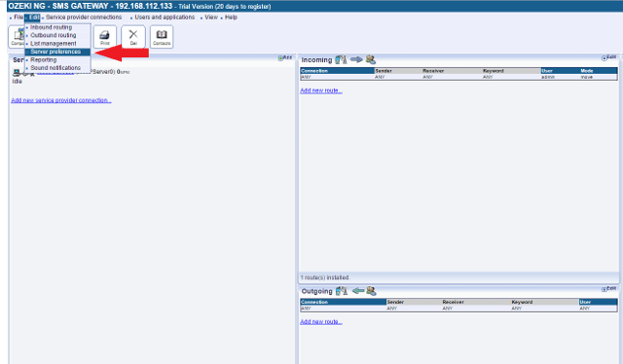Open the Users and applications menu

165,18
